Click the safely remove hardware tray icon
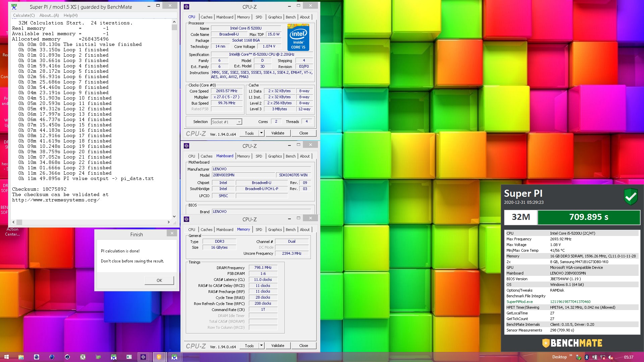 [x=579, y=357]
